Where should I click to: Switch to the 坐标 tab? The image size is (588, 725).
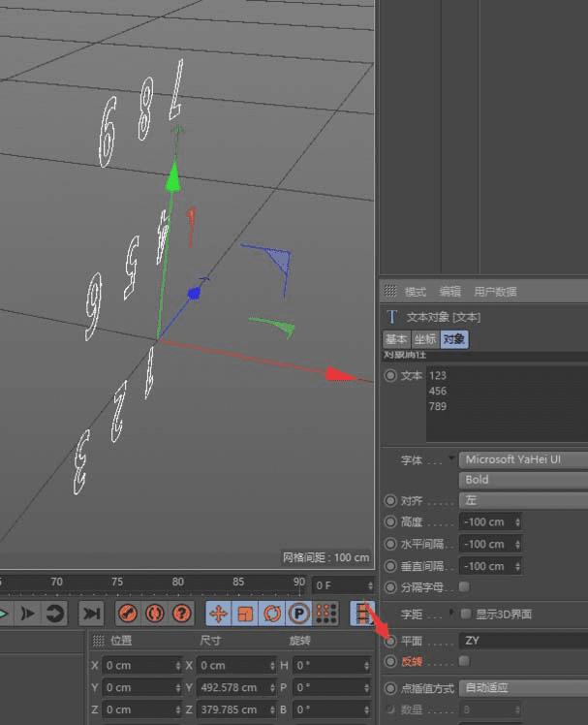424,339
